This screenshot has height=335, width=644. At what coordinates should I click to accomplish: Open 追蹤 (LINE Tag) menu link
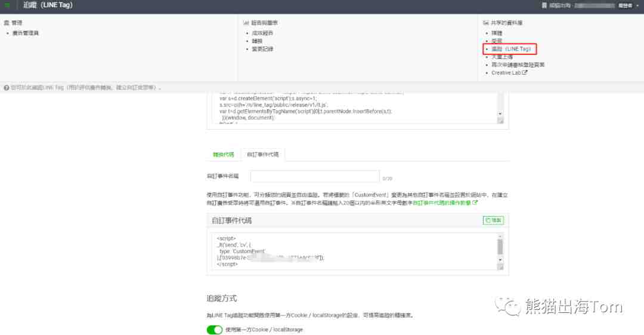pos(512,49)
